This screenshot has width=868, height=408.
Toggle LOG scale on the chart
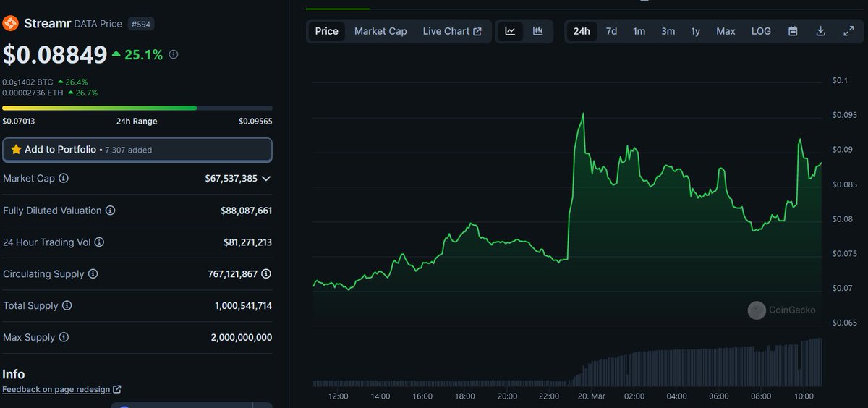click(x=761, y=31)
